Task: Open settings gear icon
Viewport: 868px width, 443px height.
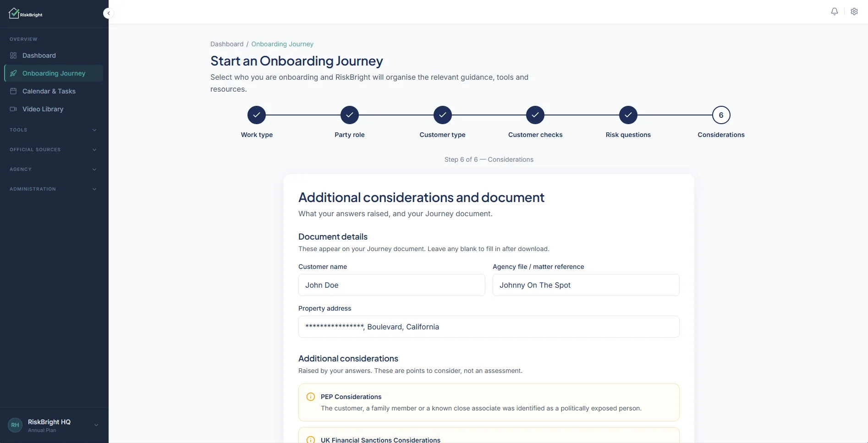Action: coord(854,11)
